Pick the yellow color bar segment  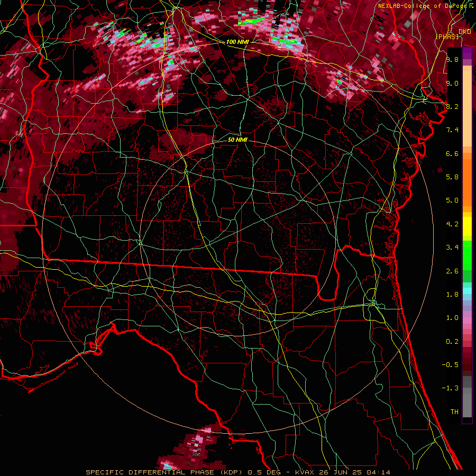pyautogui.click(x=467, y=226)
